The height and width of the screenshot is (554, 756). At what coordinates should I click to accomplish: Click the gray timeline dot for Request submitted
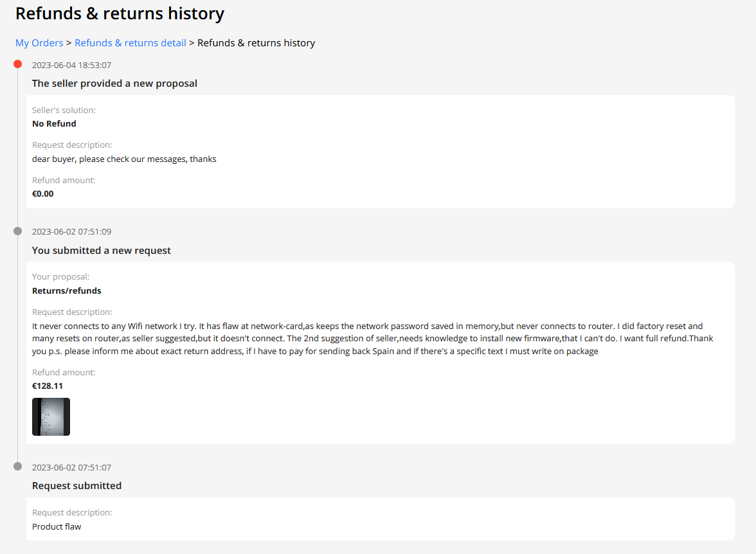click(x=18, y=466)
